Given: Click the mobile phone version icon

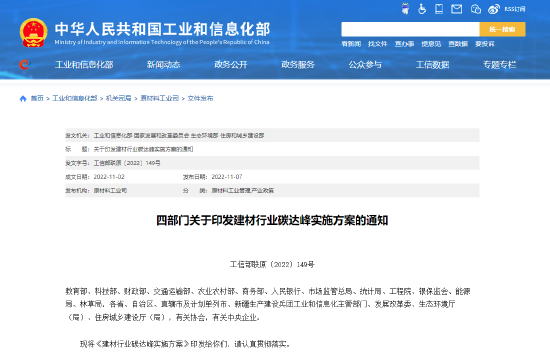Looking at the screenshot, I should tap(439, 9).
